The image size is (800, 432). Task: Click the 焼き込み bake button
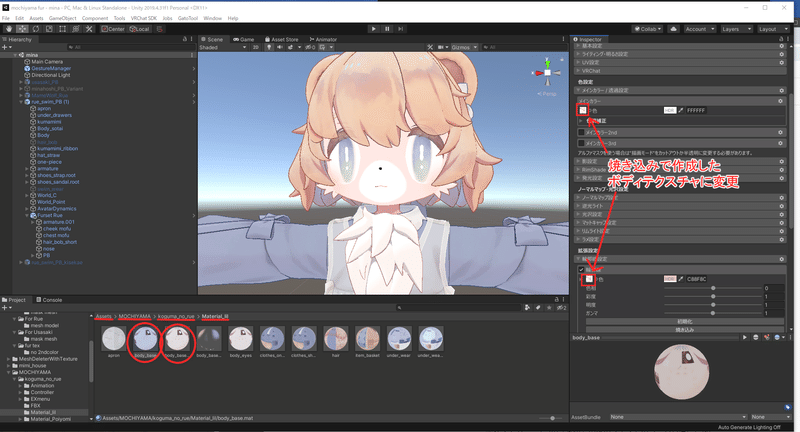(x=685, y=329)
